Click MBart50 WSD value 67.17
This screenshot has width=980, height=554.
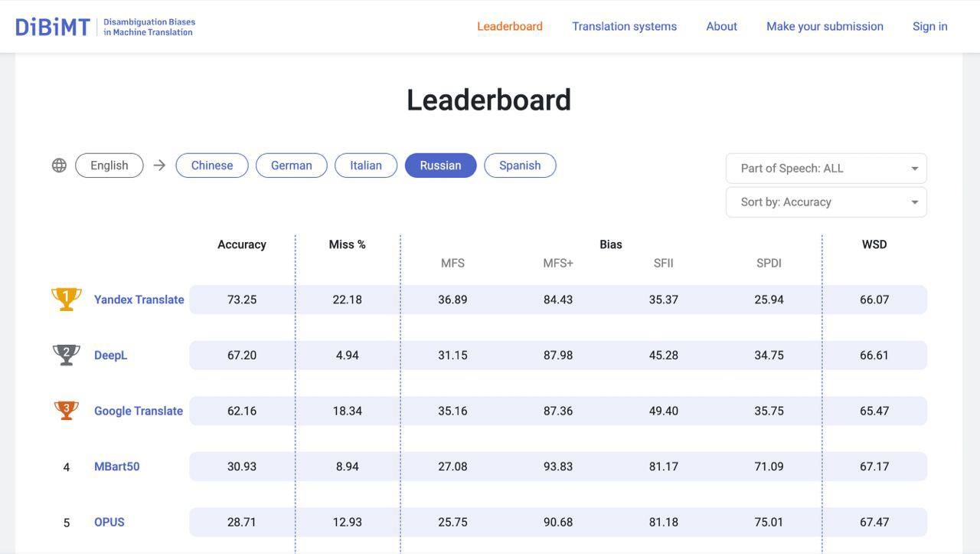pyautogui.click(x=874, y=467)
